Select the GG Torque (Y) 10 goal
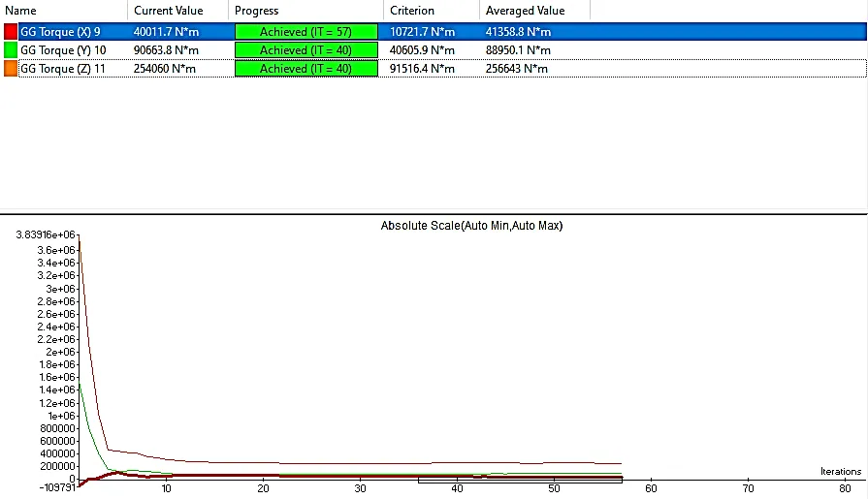Viewport: 868px width, 499px height. 63,50
